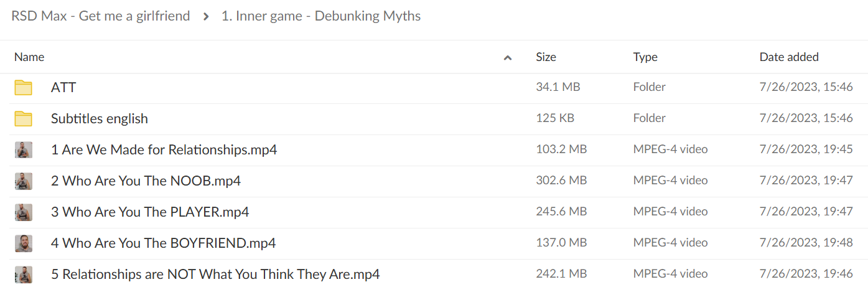Sort by Date added column header
The height and width of the screenshot is (287, 868).
coord(789,57)
